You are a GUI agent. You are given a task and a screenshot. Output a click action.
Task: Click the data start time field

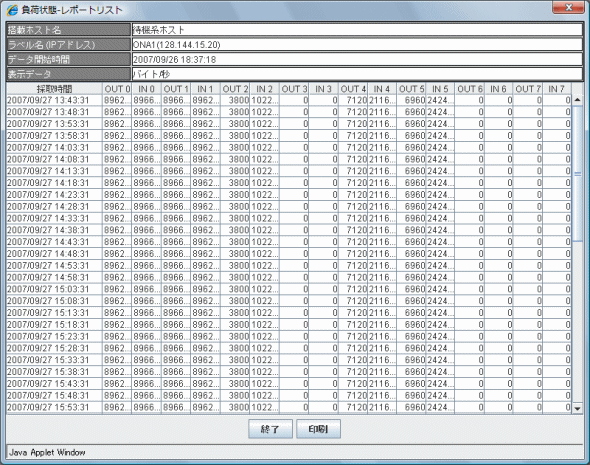pyautogui.click(x=357, y=59)
